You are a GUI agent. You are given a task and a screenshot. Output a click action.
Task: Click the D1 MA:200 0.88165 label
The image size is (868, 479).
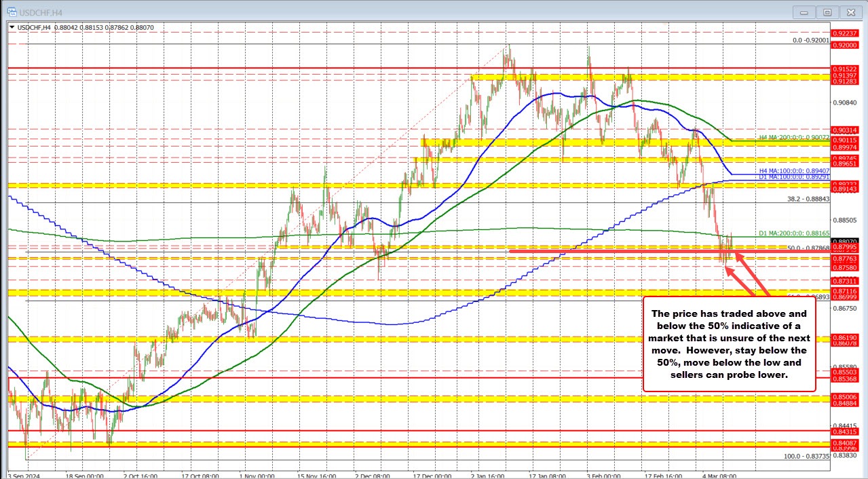tap(799, 233)
